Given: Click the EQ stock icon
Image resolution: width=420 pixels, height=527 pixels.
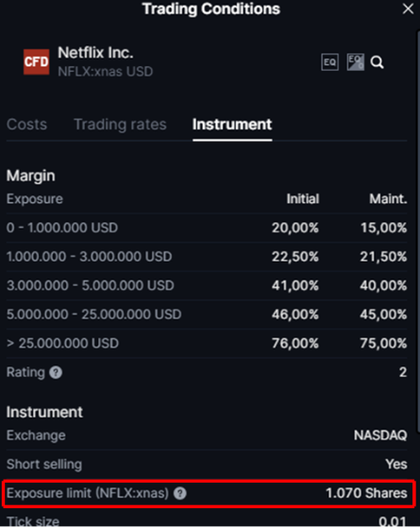Looking at the screenshot, I should click(x=329, y=62).
